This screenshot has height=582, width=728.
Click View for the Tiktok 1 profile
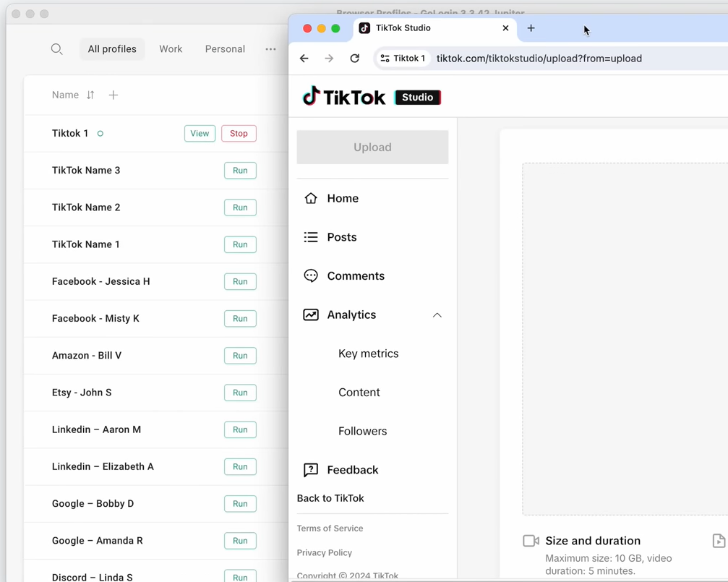[200, 133]
